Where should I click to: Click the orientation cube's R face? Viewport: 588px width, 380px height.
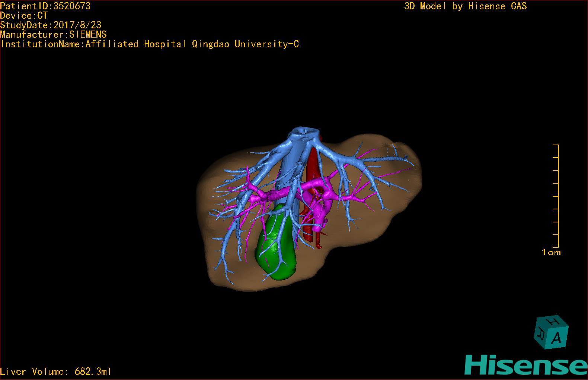540,333
